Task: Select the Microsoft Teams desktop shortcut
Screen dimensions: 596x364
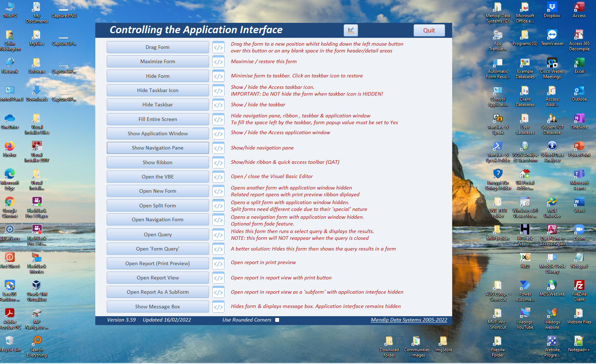Action: [579, 180]
